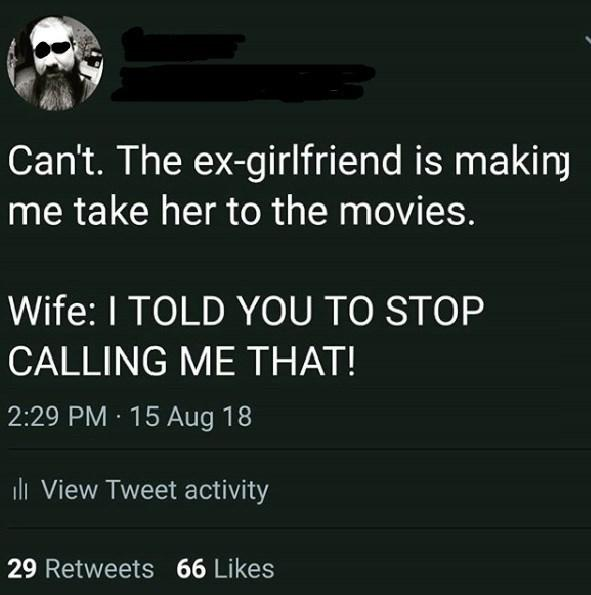Click the word Can't. starting the tweet
Viewport: 591px width, 595px height.
click(x=56, y=160)
